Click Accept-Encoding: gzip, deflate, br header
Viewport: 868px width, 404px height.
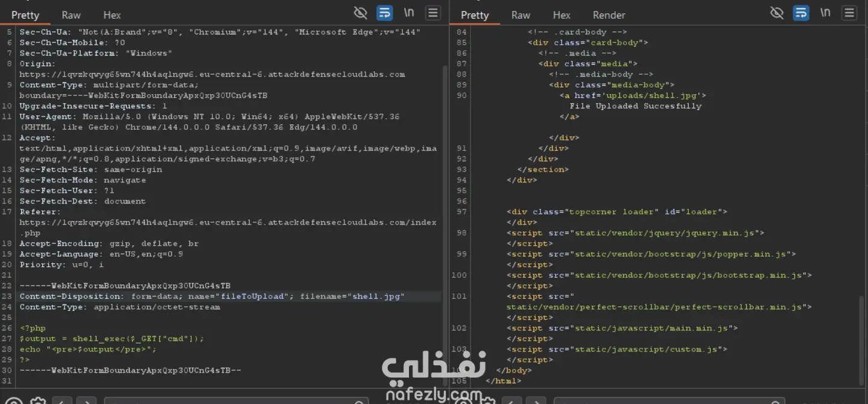point(109,243)
